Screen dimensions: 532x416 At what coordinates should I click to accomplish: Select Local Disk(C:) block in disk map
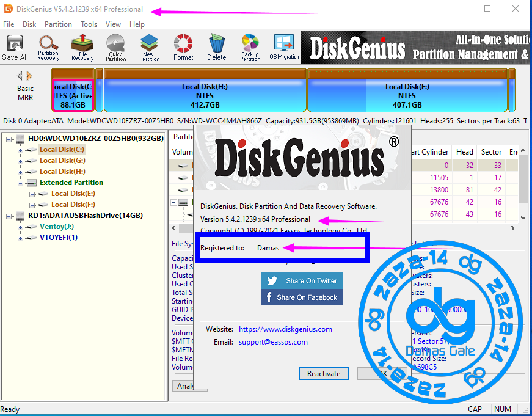(73, 90)
